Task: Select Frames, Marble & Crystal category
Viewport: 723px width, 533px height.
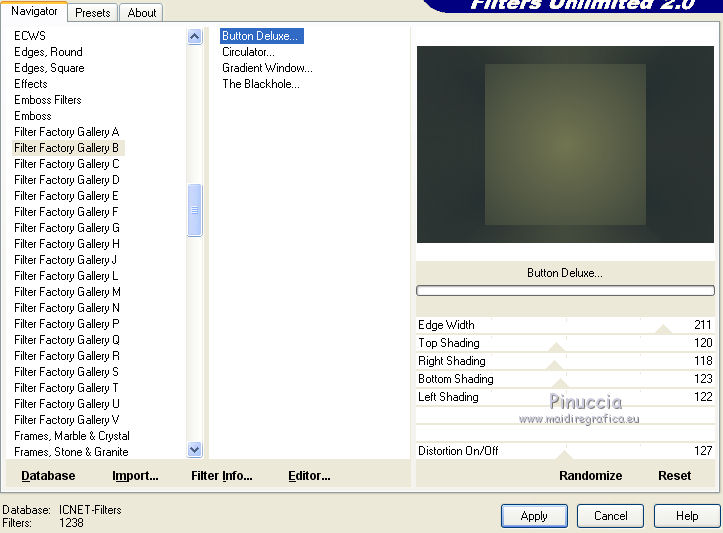Action: pyautogui.click(x=72, y=436)
